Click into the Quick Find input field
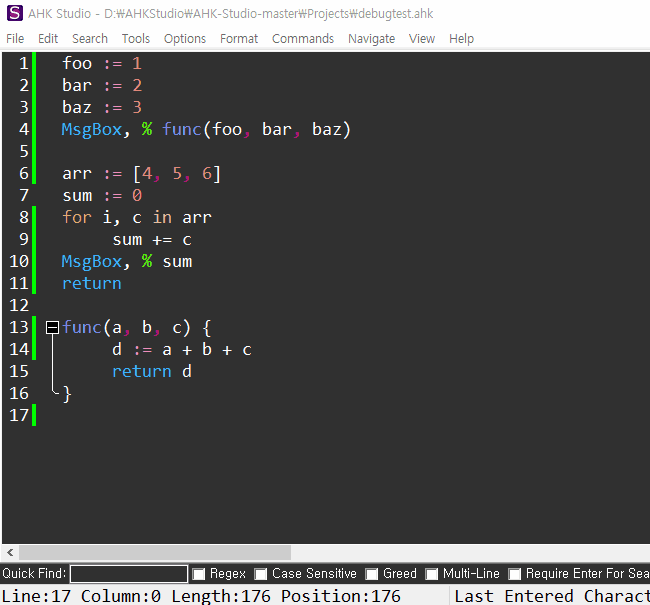Screen dimensions: 650x605 click(x=128, y=574)
